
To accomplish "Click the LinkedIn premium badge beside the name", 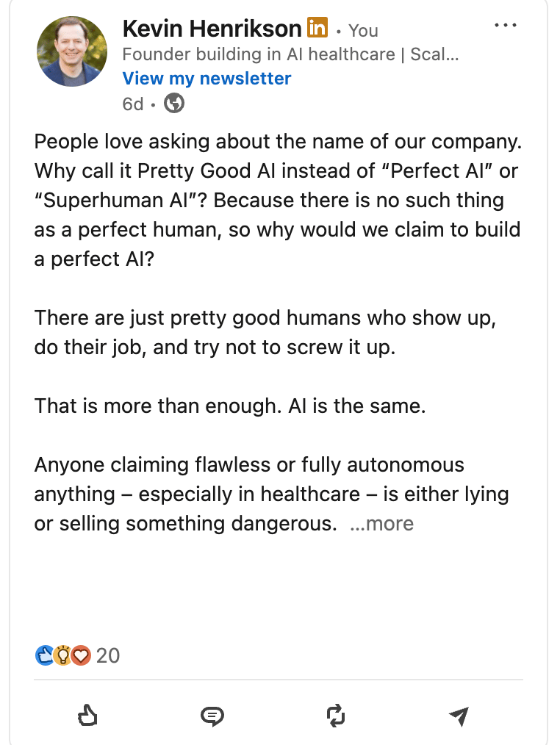I will pos(317,29).
